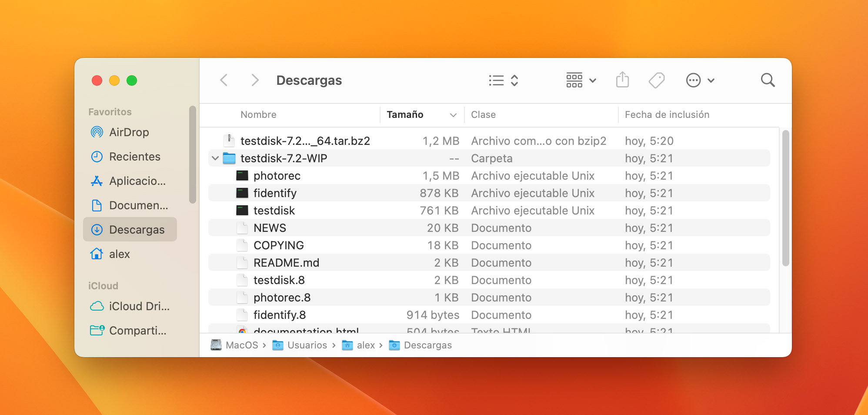Open iCloud Drive in the sidebar

click(x=130, y=306)
